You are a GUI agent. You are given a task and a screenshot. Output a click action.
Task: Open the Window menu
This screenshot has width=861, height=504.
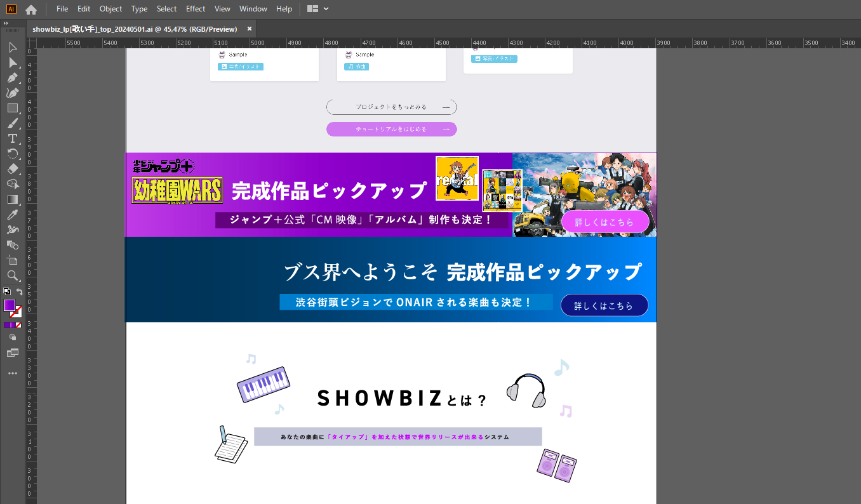tap(253, 9)
